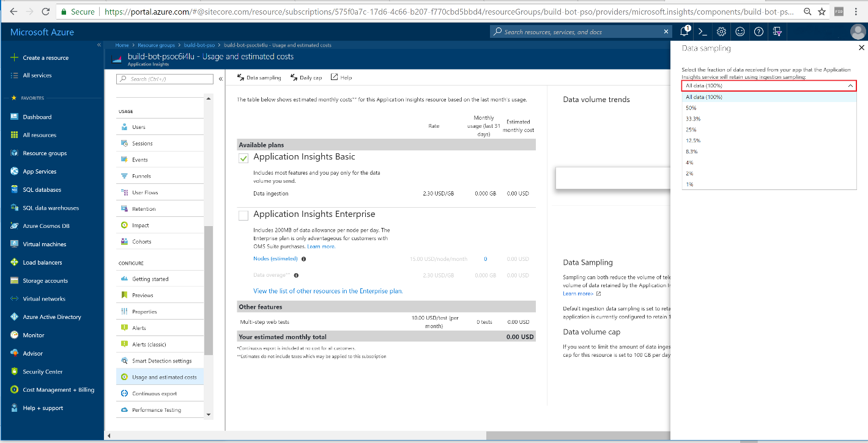Check the Application Insights Enterprise plan
Image resolution: width=868 pixels, height=443 pixels.
pyautogui.click(x=243, y=215)
